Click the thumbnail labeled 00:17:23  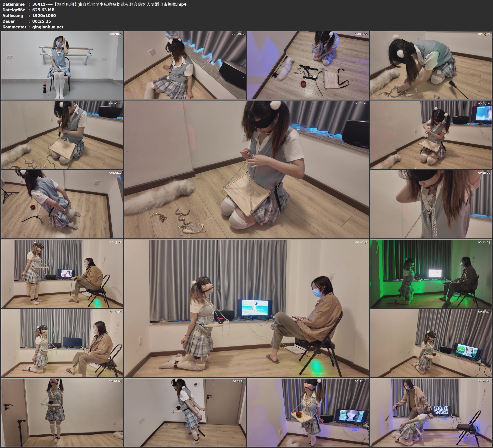(62, 343)
